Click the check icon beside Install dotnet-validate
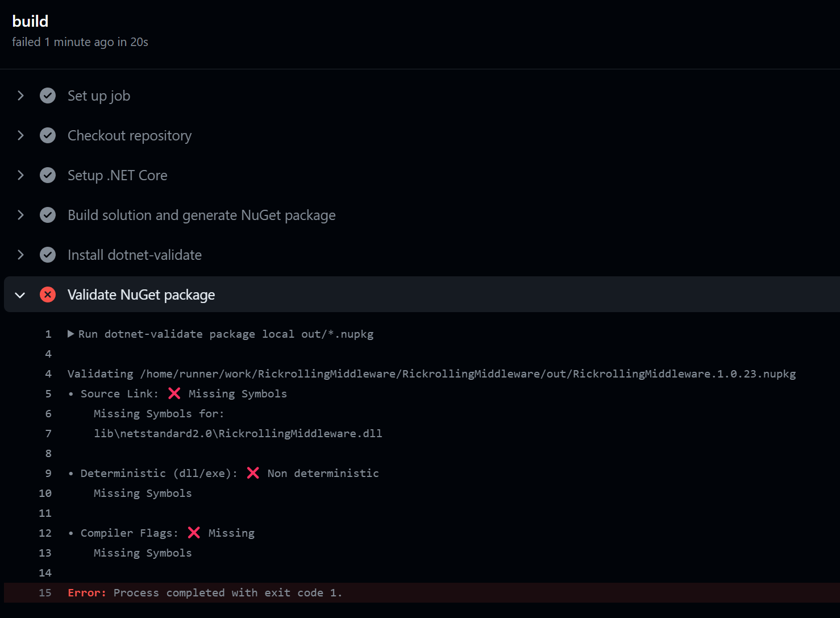The height and width of the screenshot is (618, 840). (48, 255)
